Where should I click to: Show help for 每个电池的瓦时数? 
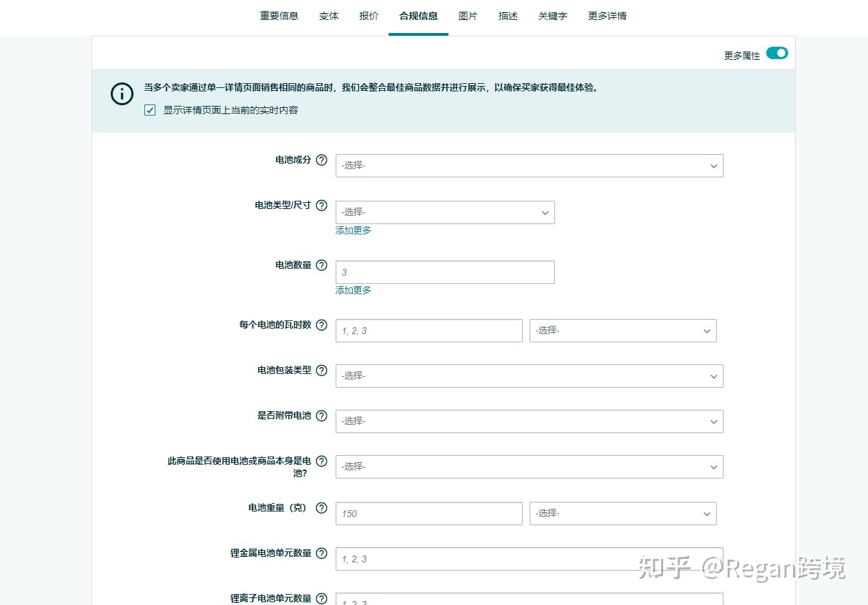click(x=321, y=325)
